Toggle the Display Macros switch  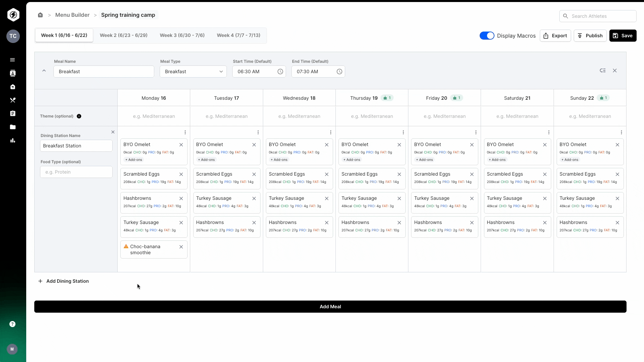point(487,36)
